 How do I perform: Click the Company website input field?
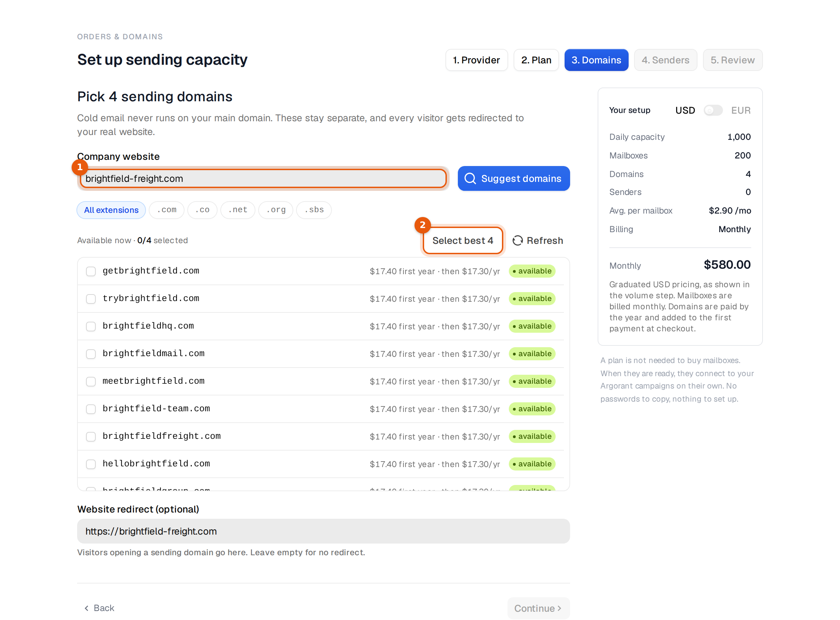point(263,179)
